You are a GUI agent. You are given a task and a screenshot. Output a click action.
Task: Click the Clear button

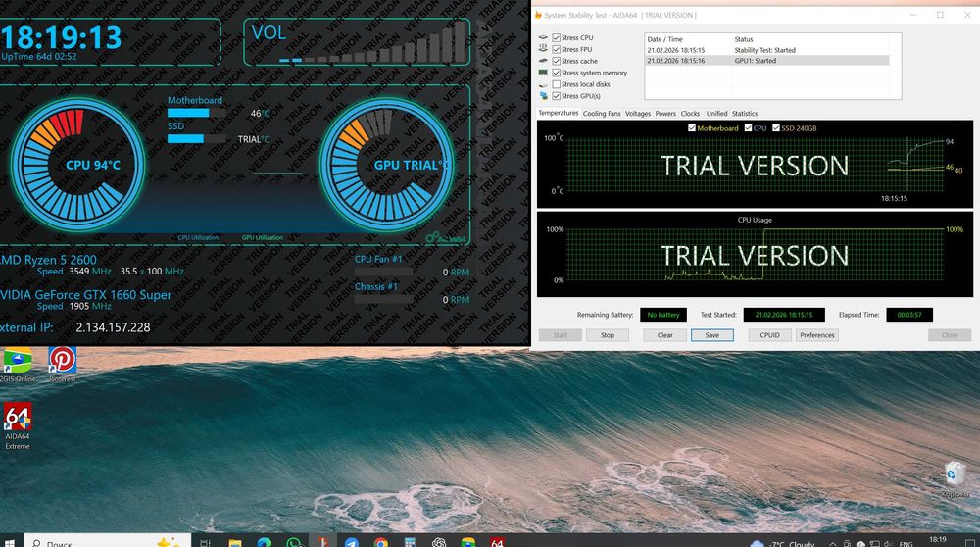coord(665,335)
